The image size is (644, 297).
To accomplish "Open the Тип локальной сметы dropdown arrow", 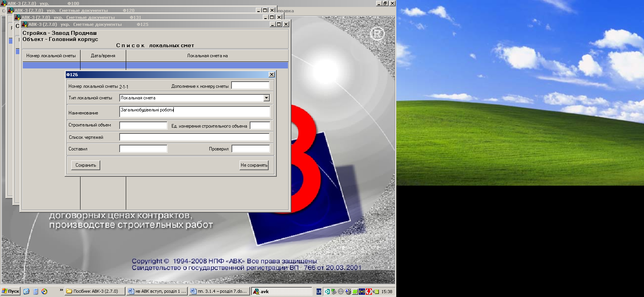I will point(266,98).
